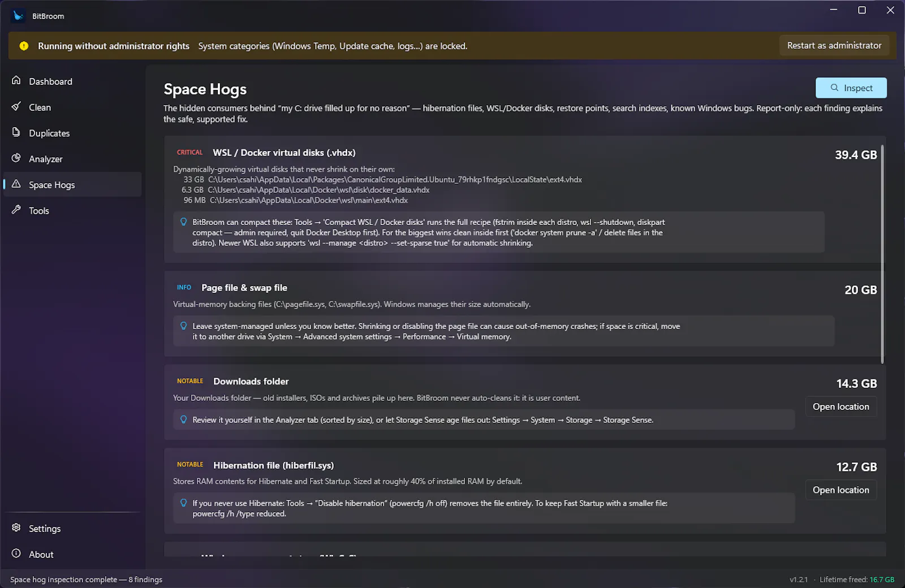Open location of the hiberfil.sys file
The image size is (905, 588).
pyautogui.click(x=841, y=490)
